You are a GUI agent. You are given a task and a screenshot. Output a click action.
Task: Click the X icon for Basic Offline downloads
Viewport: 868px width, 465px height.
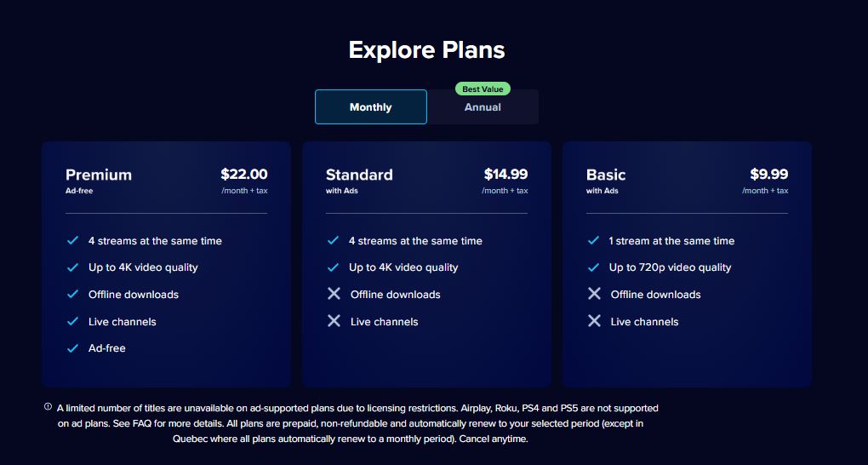click(594, 294)
